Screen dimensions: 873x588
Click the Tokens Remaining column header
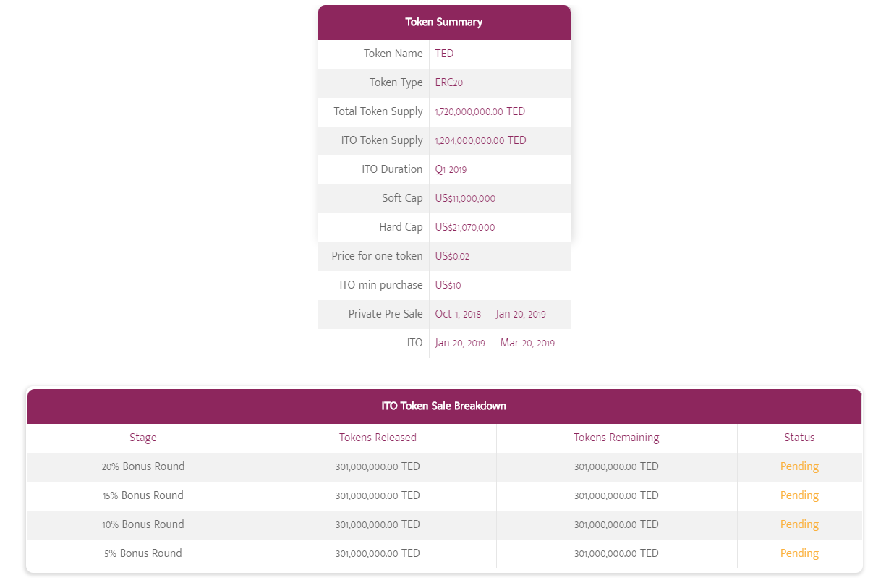tap(616, 438)
